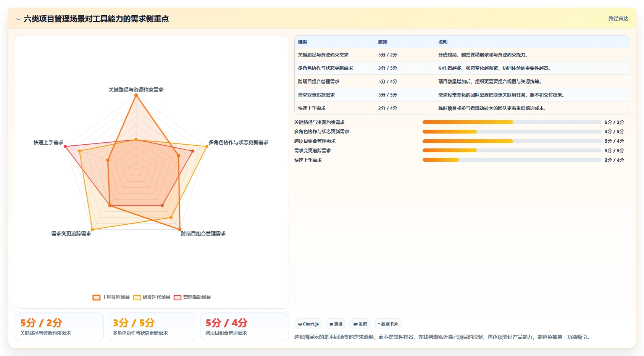Click the radar axis label 多角色协作与状态更新需求
This screenshot has height=356, width=644.
point(238,142)
